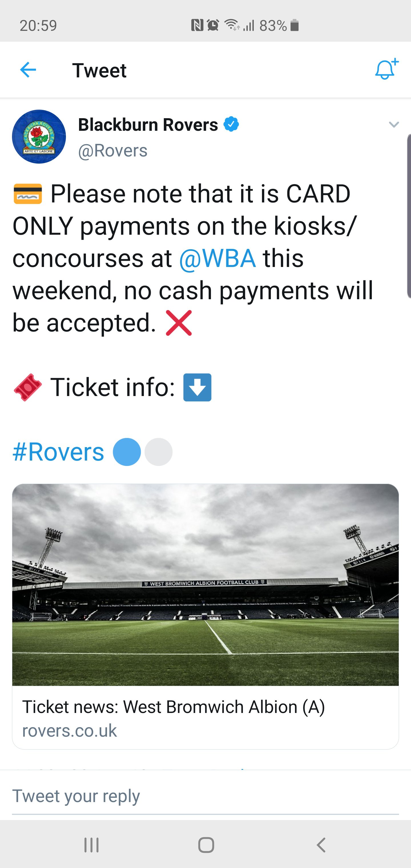Tap the red ticket emoji
The image size is (411, 868).
tap(28, 387)
